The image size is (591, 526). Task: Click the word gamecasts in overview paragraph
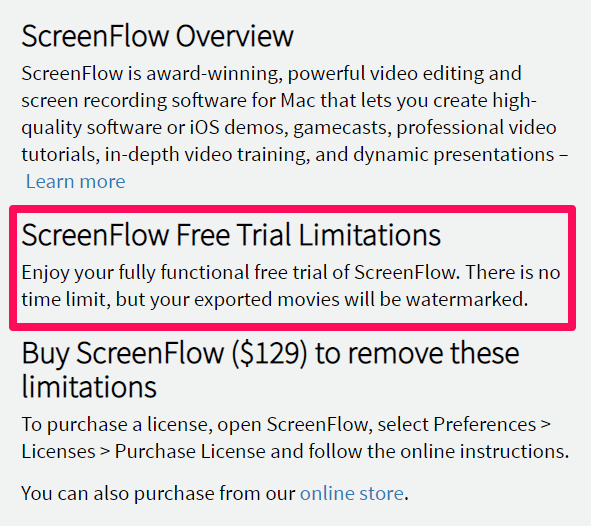pyautogui.click(x=342, y=128)
